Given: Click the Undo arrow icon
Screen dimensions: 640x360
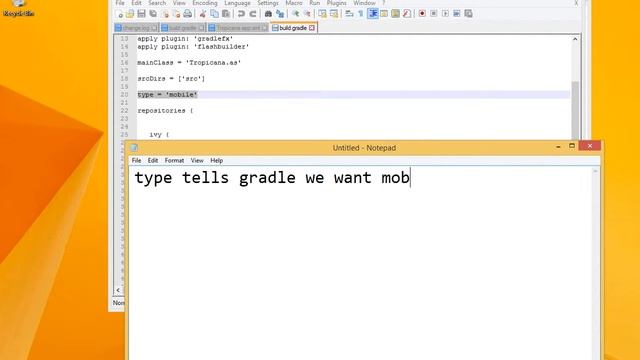Looking at the screenshot, I should (241, 14).
